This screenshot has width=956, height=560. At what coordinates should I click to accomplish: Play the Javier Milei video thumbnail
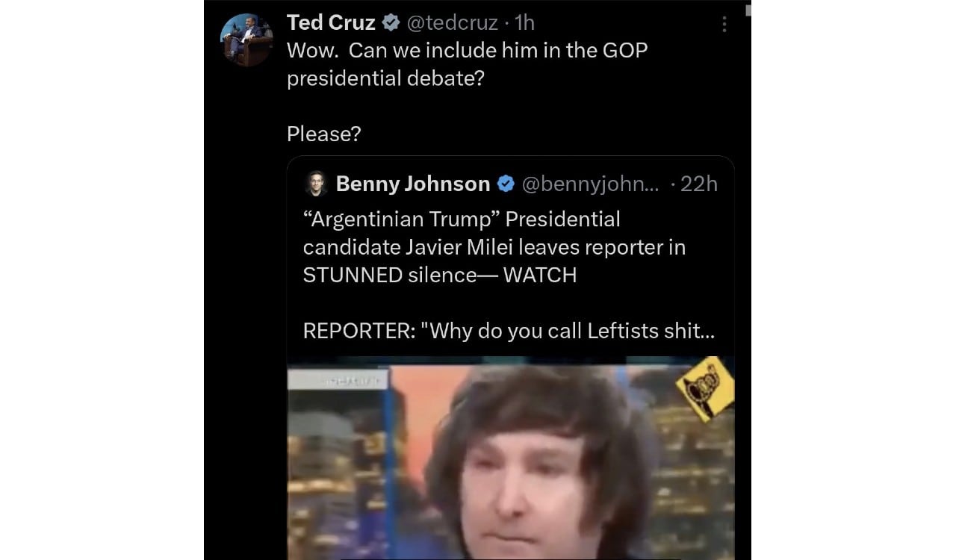pos(510,459)
